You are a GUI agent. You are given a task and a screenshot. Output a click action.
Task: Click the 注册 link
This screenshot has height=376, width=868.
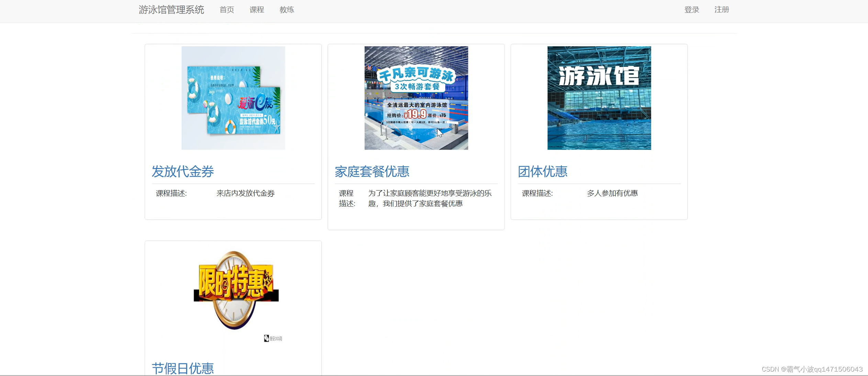721,10
